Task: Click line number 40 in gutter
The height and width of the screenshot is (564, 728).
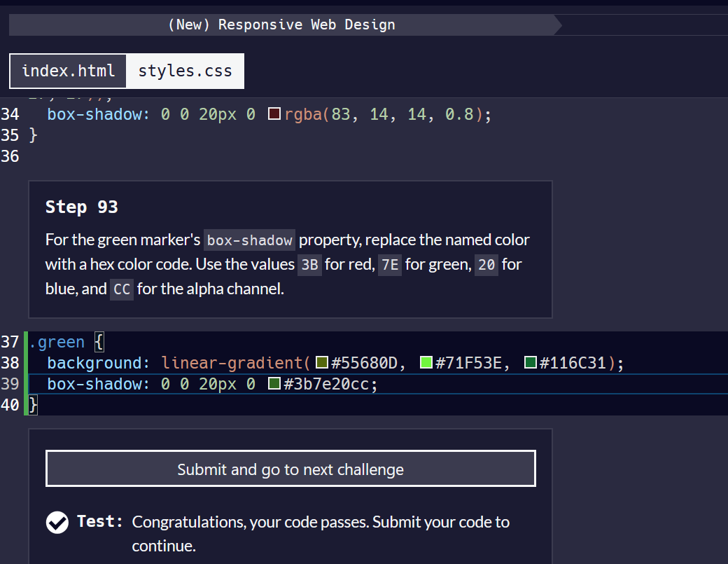Action: [10, 405]
